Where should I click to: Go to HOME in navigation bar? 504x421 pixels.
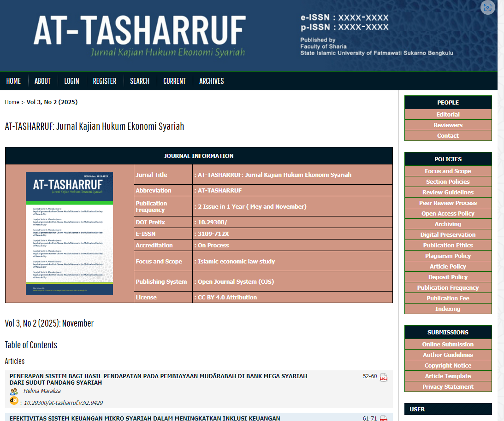click(13, 81)
